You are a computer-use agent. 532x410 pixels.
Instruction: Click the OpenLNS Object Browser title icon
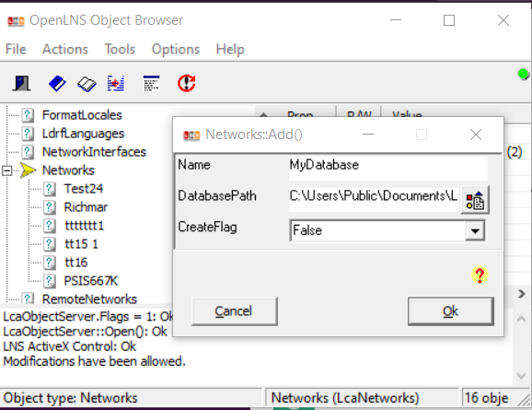16,21
